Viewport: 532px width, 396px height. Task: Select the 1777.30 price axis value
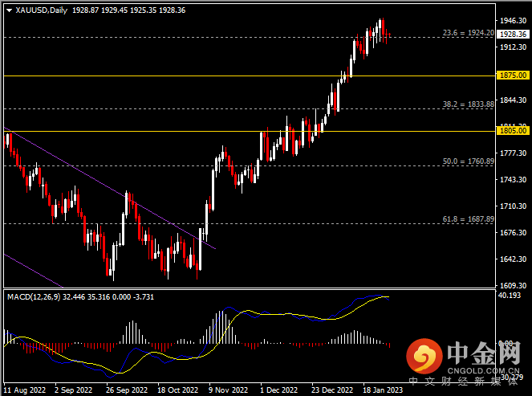click(x=513, y=153)
